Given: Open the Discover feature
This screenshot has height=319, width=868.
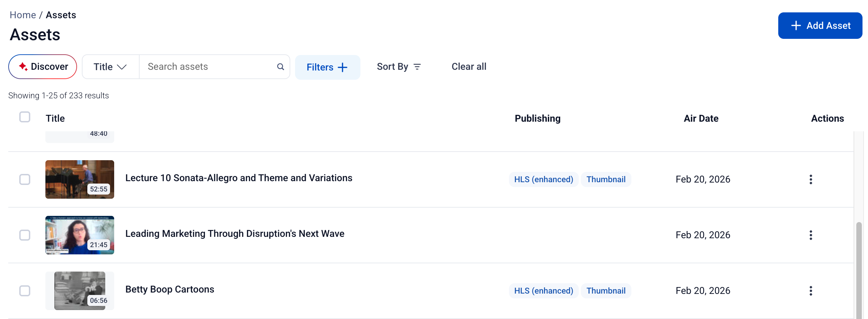Looking at the screenshot, I should point(43,67).
